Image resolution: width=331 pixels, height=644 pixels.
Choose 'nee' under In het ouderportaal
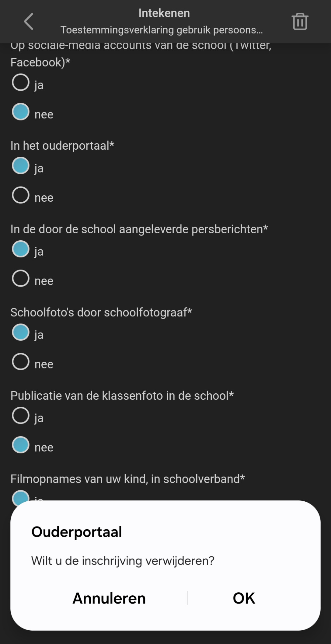click(21, 195)
